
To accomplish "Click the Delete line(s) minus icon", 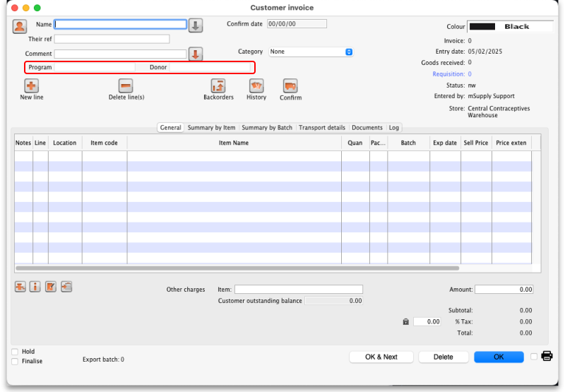I will click(126, 85).
